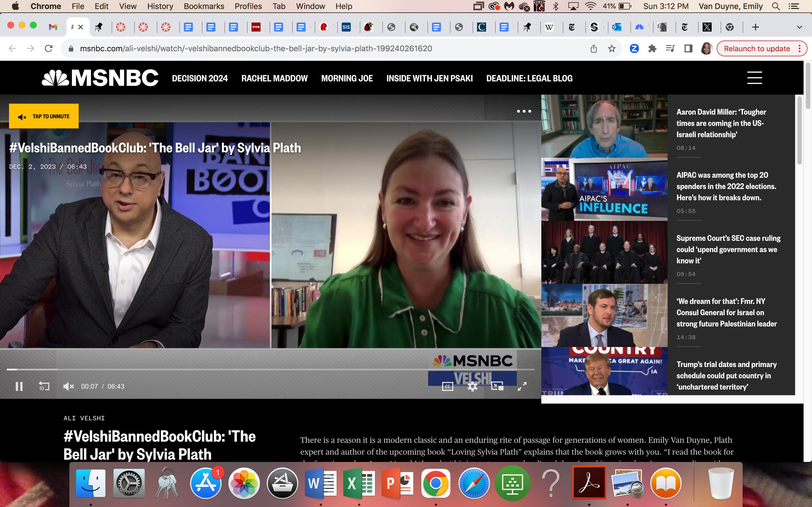Bookmark this page with star icon
Image resolution: width=812 pixels, height=507 pixels.
[612, 49]
